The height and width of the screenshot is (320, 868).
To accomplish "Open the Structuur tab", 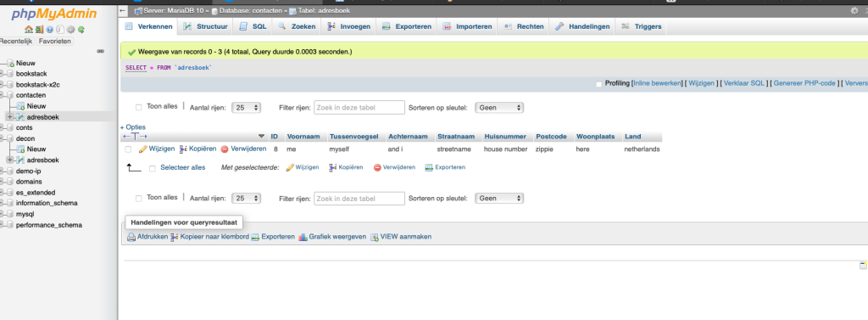I will [x=205, y=26].
